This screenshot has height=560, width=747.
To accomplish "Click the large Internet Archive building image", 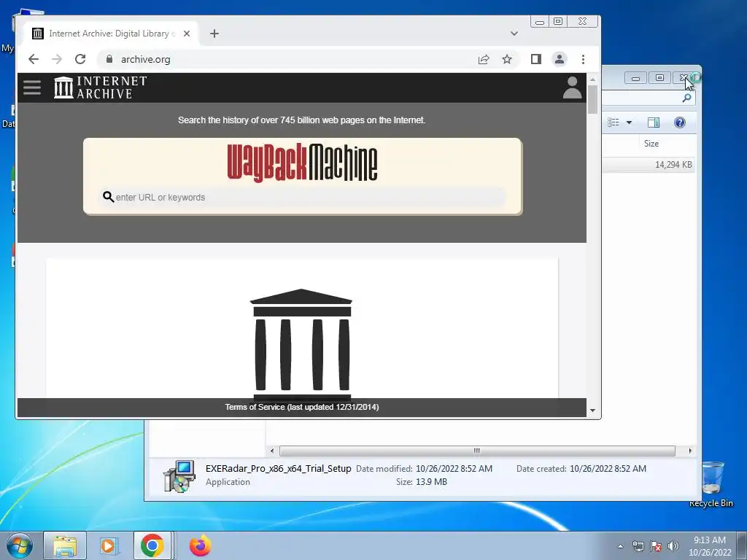I will click(x=301, y=345).
